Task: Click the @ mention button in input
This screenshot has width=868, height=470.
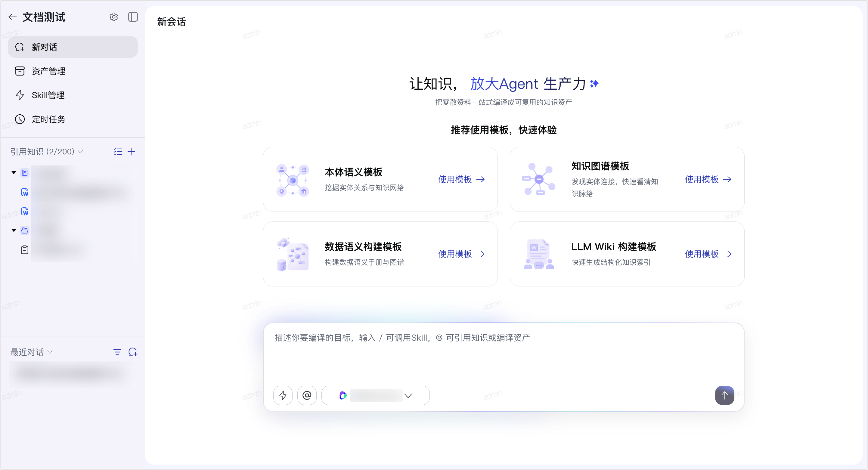Action: coord(307,395)
